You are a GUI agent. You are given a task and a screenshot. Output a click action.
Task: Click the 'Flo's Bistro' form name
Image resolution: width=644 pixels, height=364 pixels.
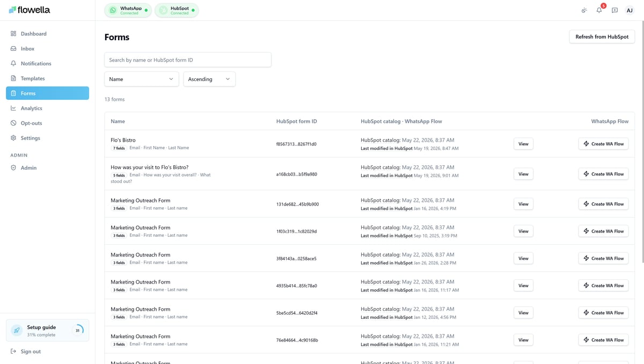click(x=123, y=140)
